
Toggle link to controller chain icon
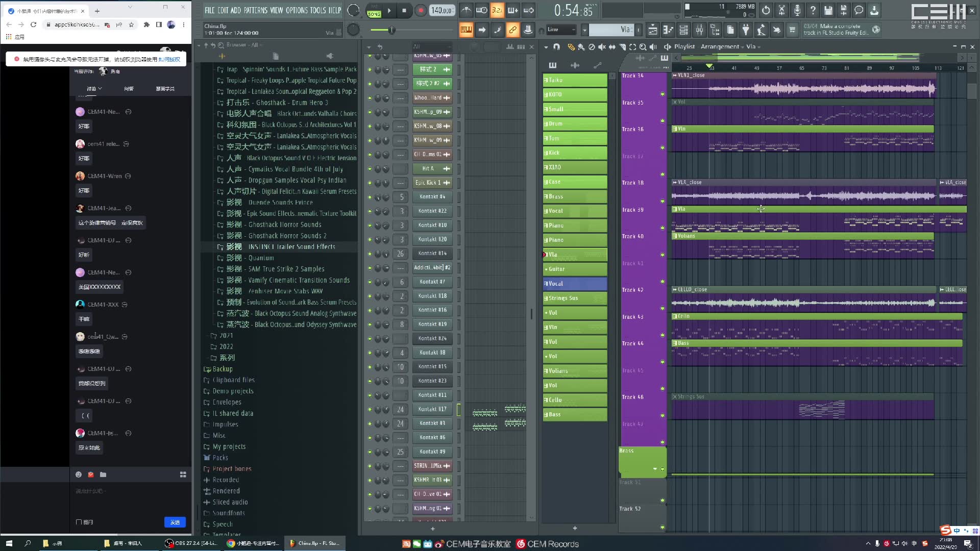point(512,30)
